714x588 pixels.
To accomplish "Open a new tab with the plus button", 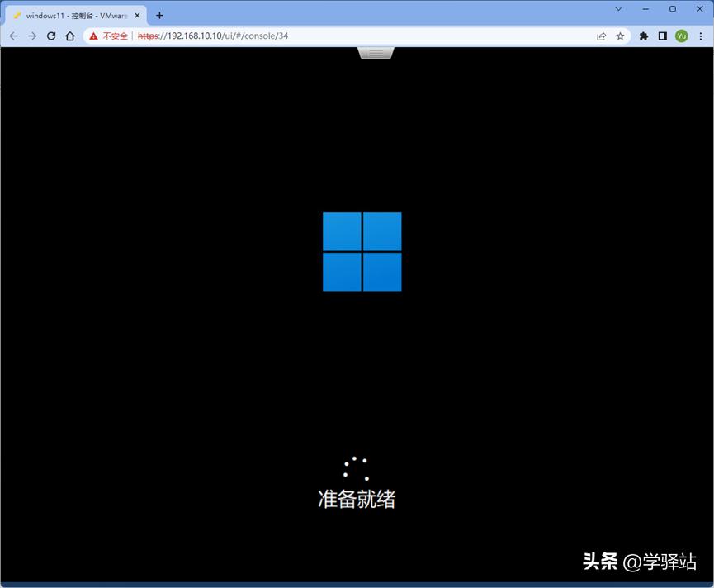I will tap(159, 14).
